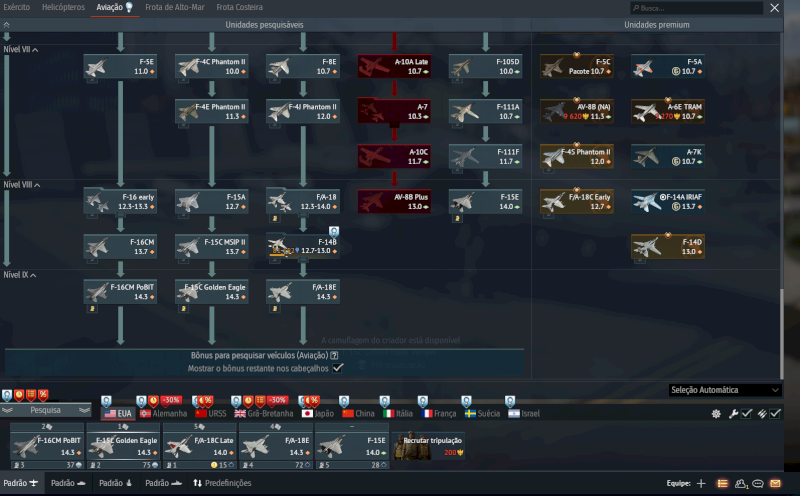Select the F-105D aircraft card
800x496 pixels.
tap(485, 66)
